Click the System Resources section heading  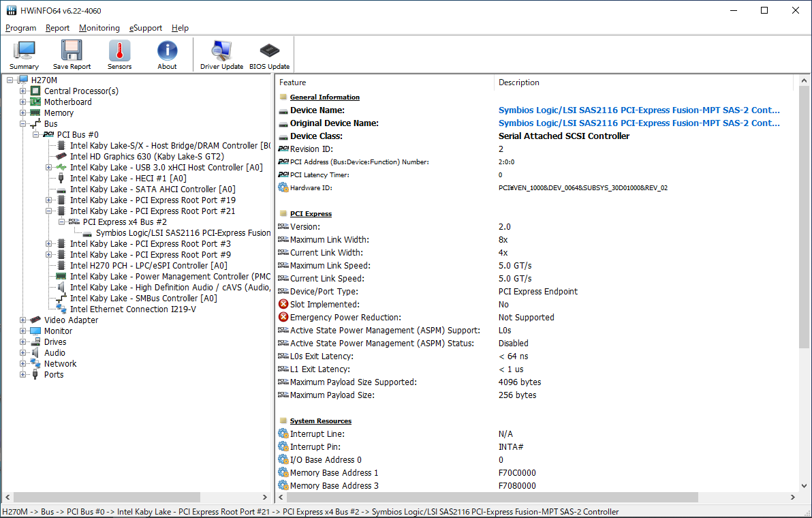click(x=321, y=421)
